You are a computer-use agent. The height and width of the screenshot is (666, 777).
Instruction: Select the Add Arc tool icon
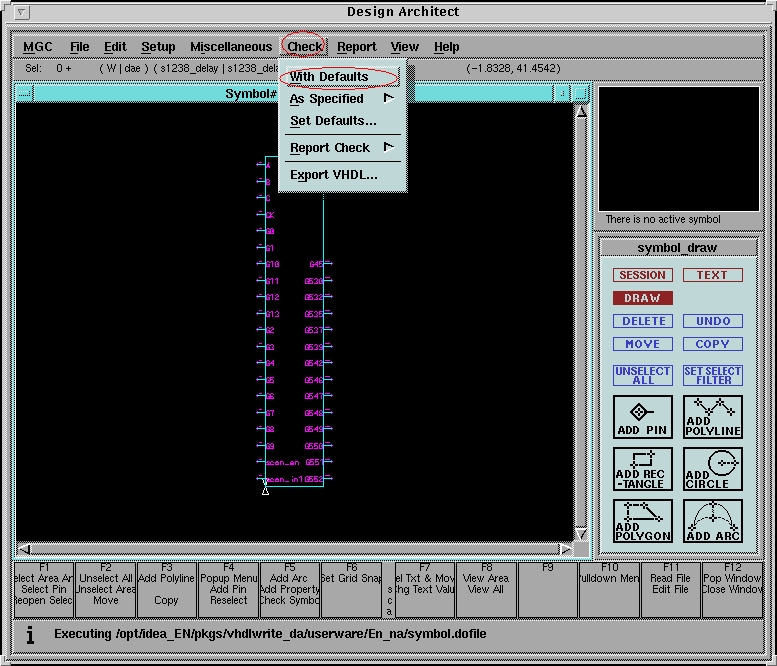(713, 520)
